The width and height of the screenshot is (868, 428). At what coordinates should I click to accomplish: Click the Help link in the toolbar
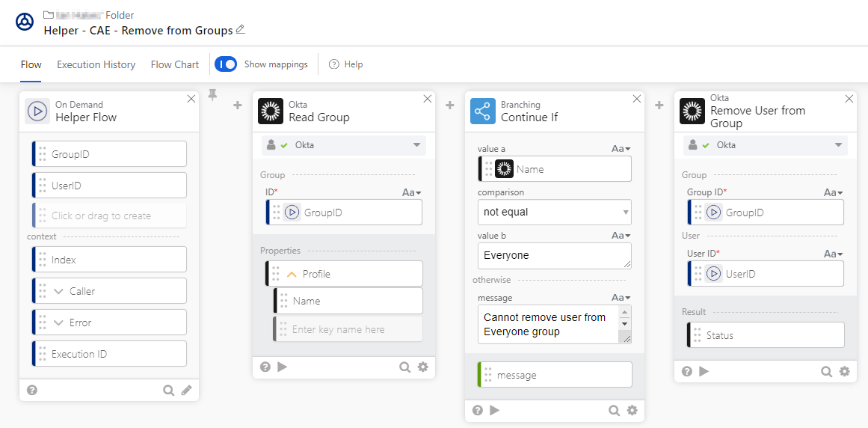[346, 64]
